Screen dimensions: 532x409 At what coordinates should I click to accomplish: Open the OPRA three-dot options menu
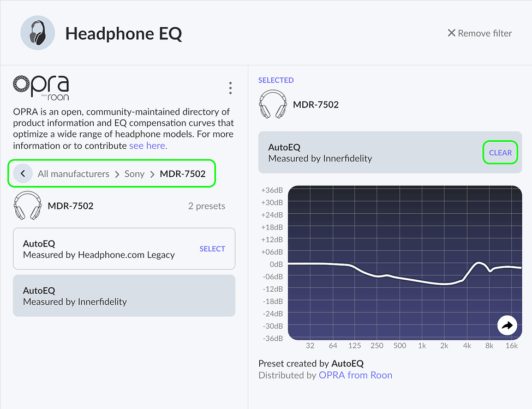click(230, 88)
